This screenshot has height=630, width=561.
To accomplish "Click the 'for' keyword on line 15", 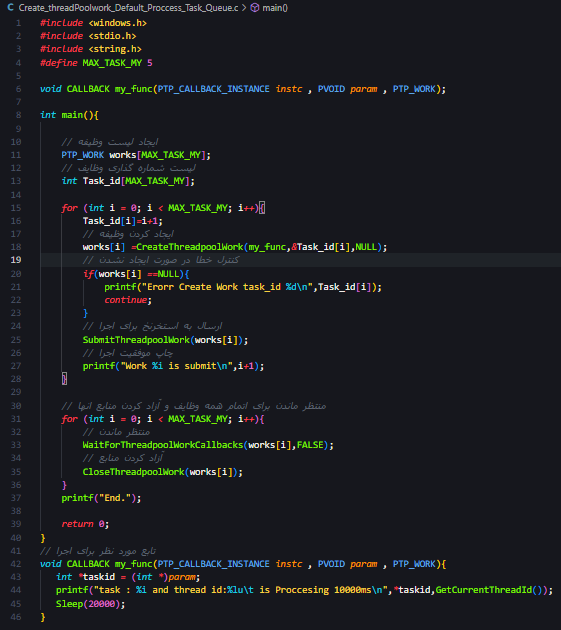I will (x=70, y=208).
